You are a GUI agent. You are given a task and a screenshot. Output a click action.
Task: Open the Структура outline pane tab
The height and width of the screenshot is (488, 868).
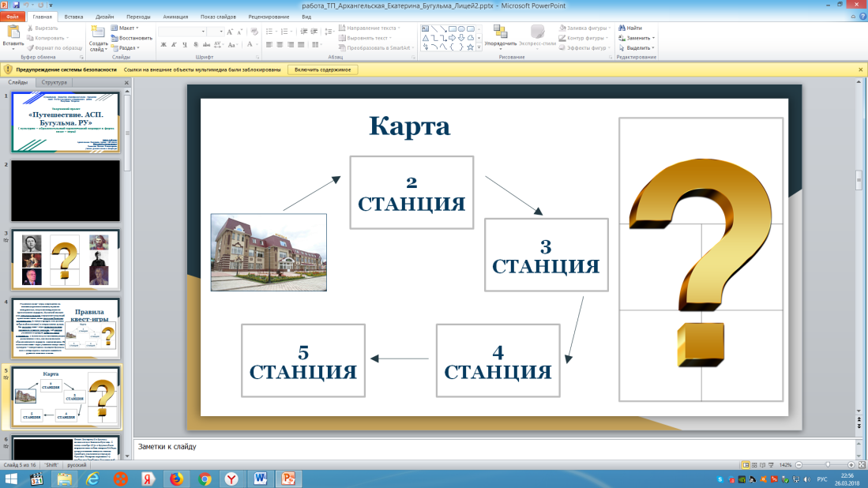54,82
